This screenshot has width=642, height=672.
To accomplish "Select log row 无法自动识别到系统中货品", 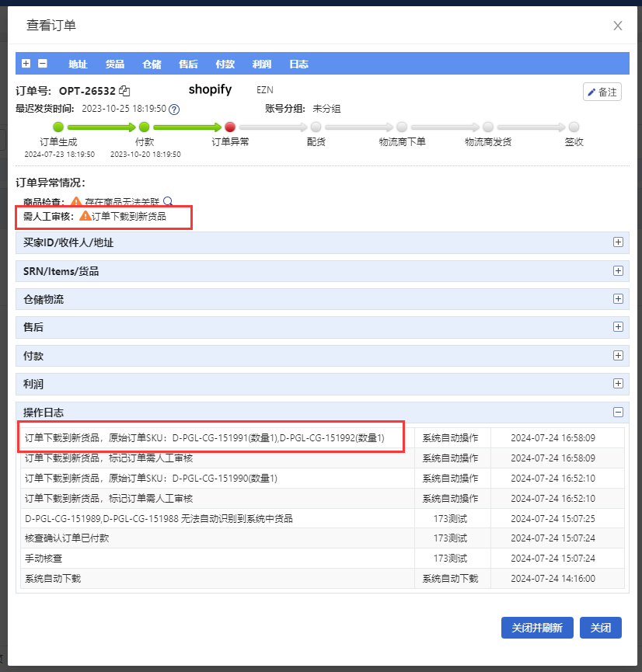I will (x=323, y=519).
